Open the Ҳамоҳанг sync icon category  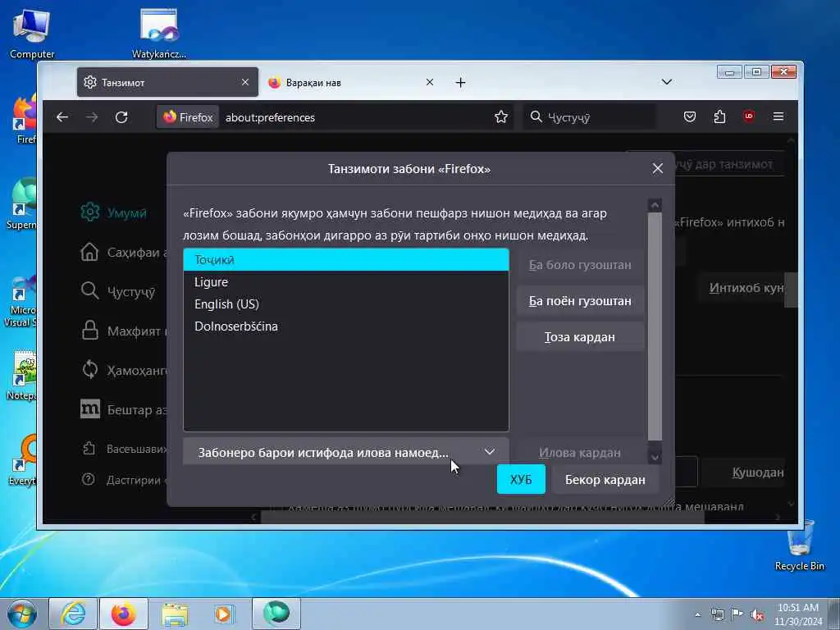click(x=123, y=370)
